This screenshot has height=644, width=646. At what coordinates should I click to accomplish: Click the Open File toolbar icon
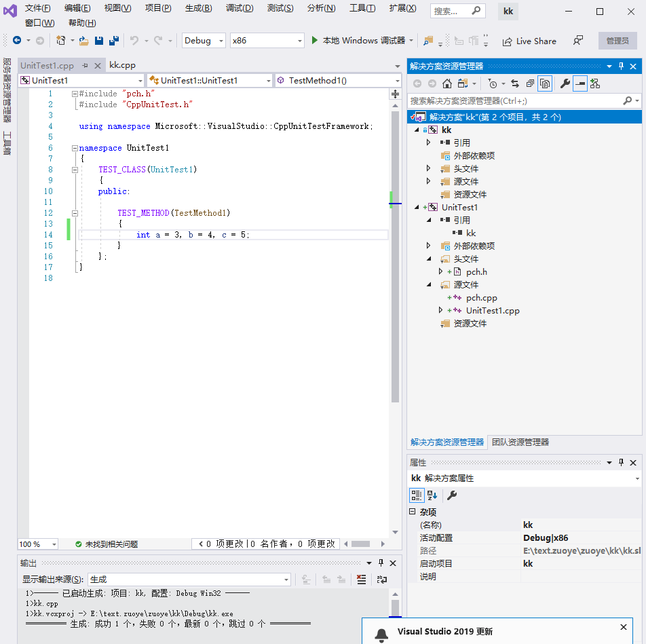(84, 41)
